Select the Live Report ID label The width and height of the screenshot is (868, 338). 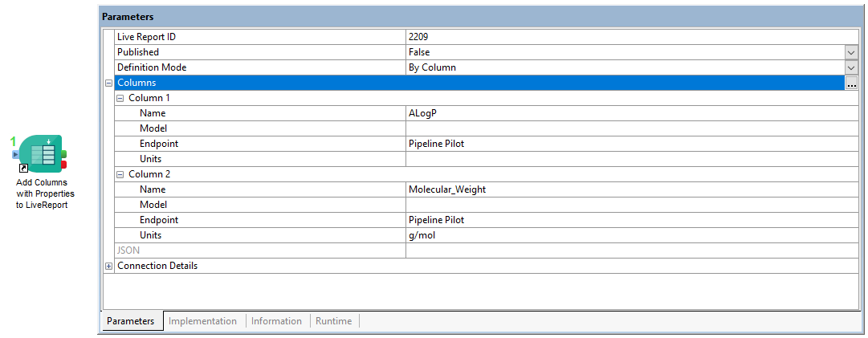click(147, 37)
